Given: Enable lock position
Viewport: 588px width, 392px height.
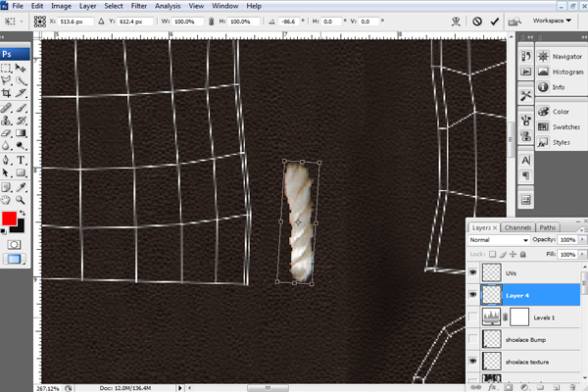Looking at the screenshot, I should 513,255.
